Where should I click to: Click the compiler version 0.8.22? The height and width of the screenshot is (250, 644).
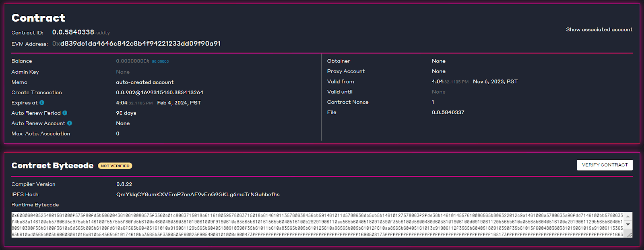(x=124, y=184)
